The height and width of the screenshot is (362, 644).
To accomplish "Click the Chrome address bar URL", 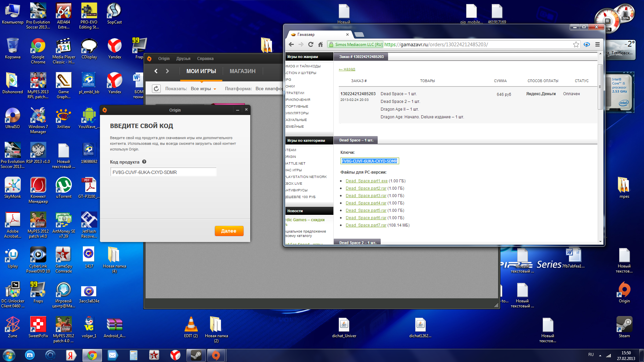I will pyautogui.click(x=436, y=44).
